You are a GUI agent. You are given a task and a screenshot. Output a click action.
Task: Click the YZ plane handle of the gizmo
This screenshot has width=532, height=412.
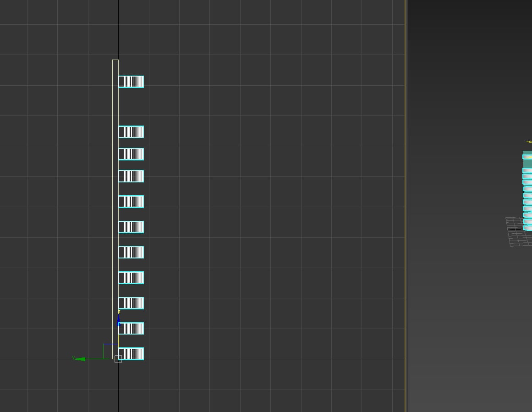[110, 351]
